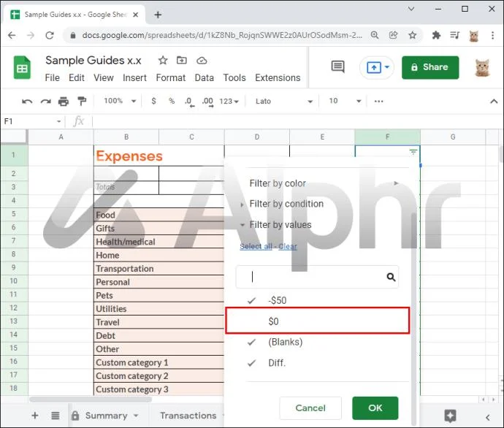Bookmark page with star icon
The image size is (504, 428).
pos(413,35)
